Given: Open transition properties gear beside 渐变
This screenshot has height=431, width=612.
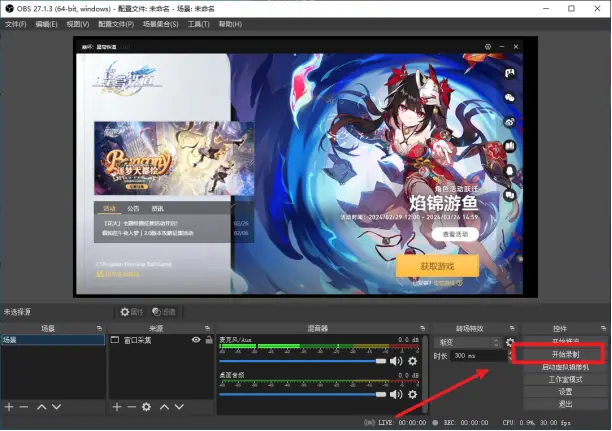Looking at the screenshot, I should [510, 343].
